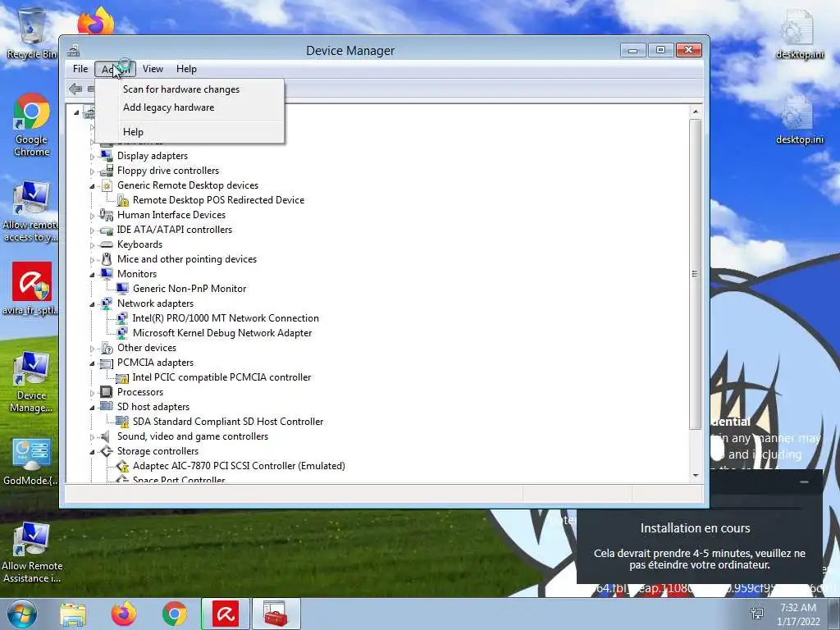Click the Sound, video and game controllers icon

[x=107, y=436]
